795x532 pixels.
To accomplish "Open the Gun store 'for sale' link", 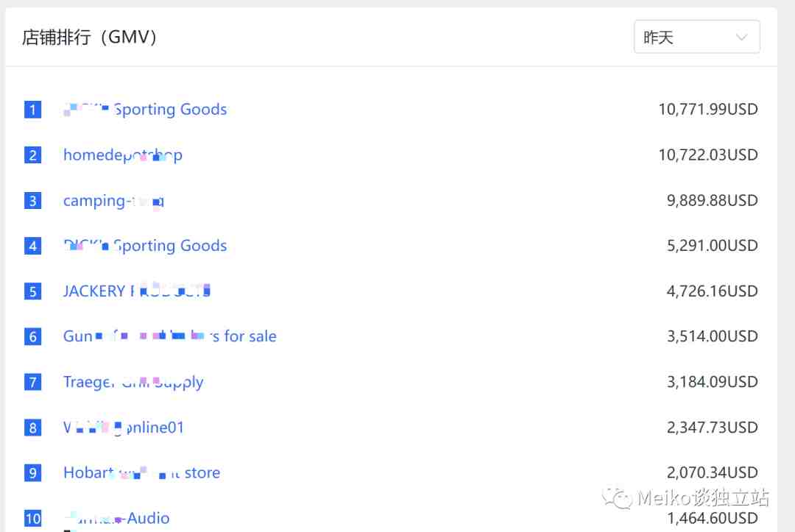I will tap(169, 337).
